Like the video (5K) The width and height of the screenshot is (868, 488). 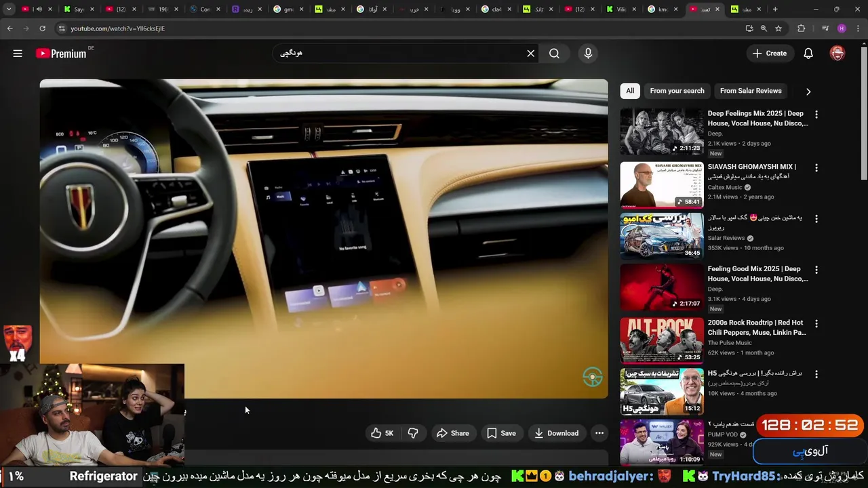382,433
